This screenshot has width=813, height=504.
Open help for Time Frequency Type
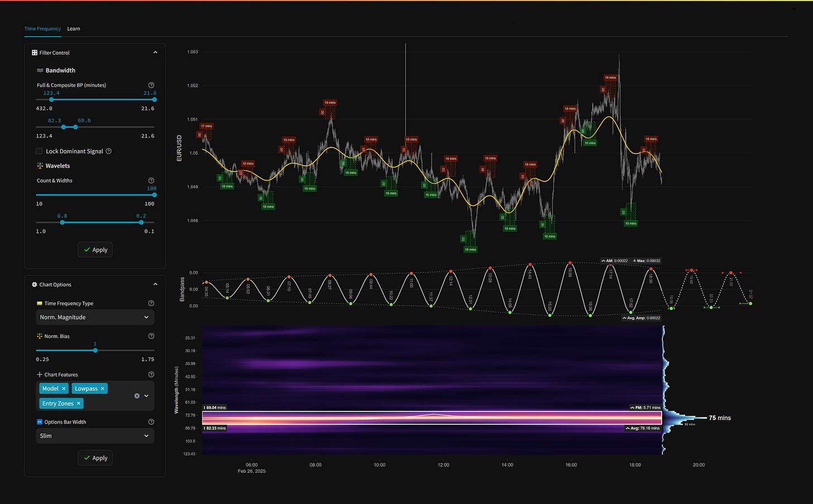coord(151,303)
